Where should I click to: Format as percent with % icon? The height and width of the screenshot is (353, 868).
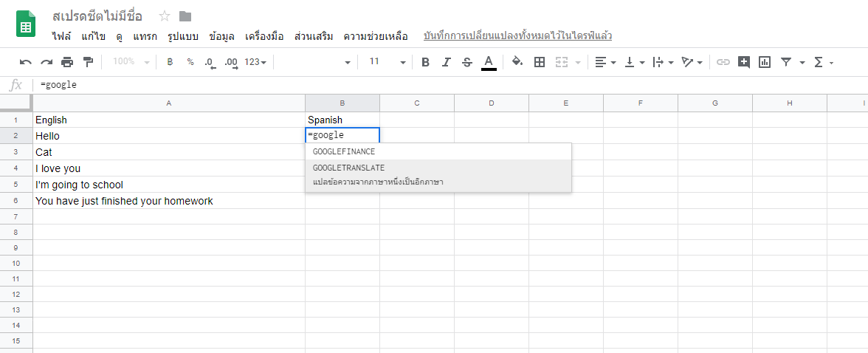coord(190,62)
